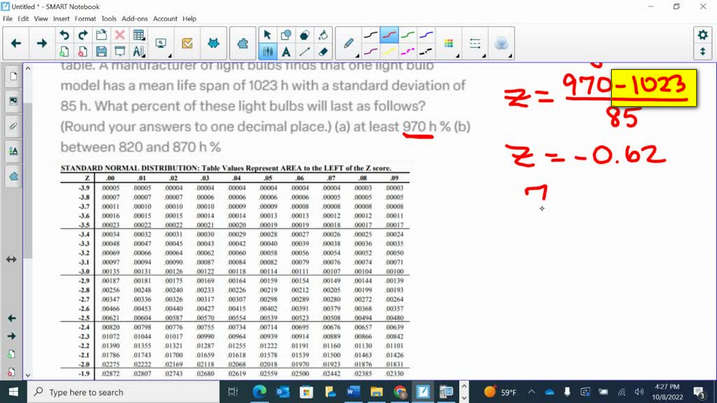717x403 pixels.
Task: Select the Pens tool button
Action: (x=268, y=52)
